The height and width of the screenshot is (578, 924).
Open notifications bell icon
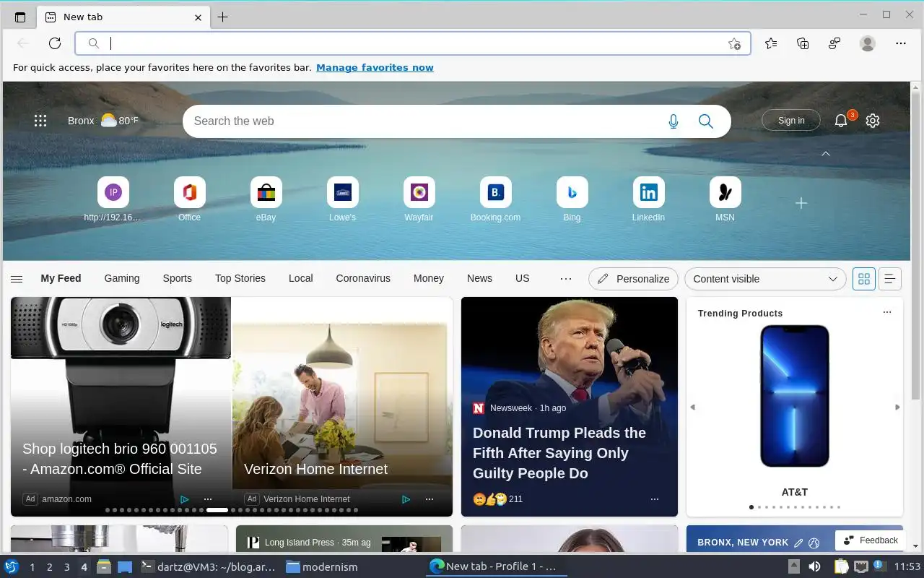(841, 121)
